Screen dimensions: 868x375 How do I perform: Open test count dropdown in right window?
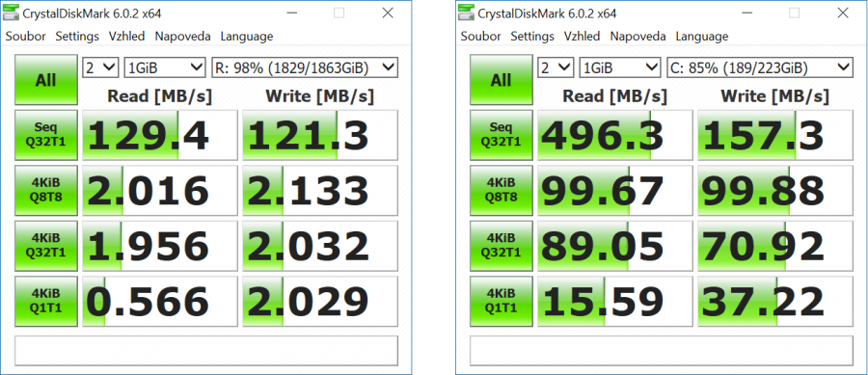tap(556, 68)
